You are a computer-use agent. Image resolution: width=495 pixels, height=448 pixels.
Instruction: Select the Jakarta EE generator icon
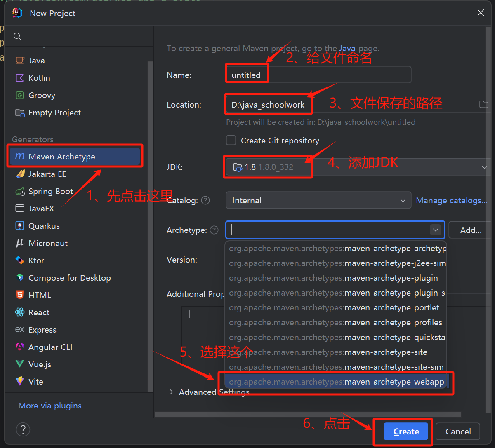click(20, 174)
